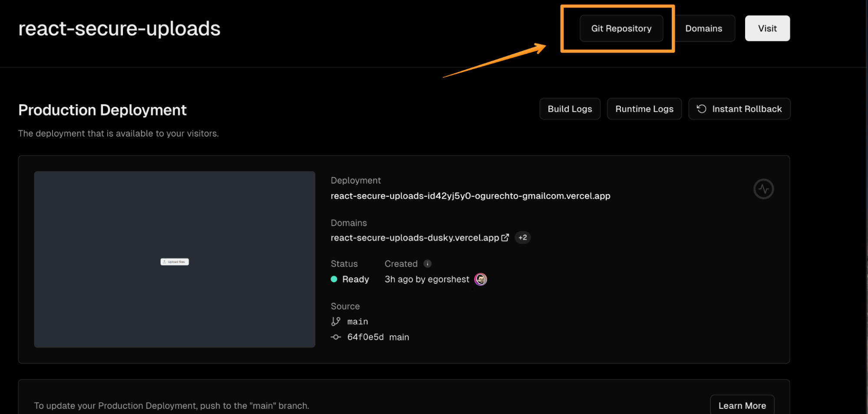Expand the +2 domains badge

[x=522, y=238]
